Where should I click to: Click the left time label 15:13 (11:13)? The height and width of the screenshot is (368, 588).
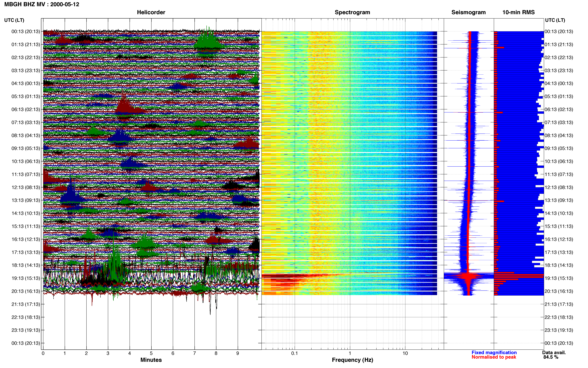pyautogui.click(x=26, y=226)
